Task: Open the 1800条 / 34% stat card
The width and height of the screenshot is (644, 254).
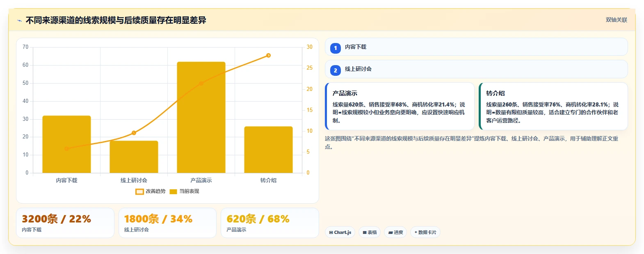Action: coord(167,223)
